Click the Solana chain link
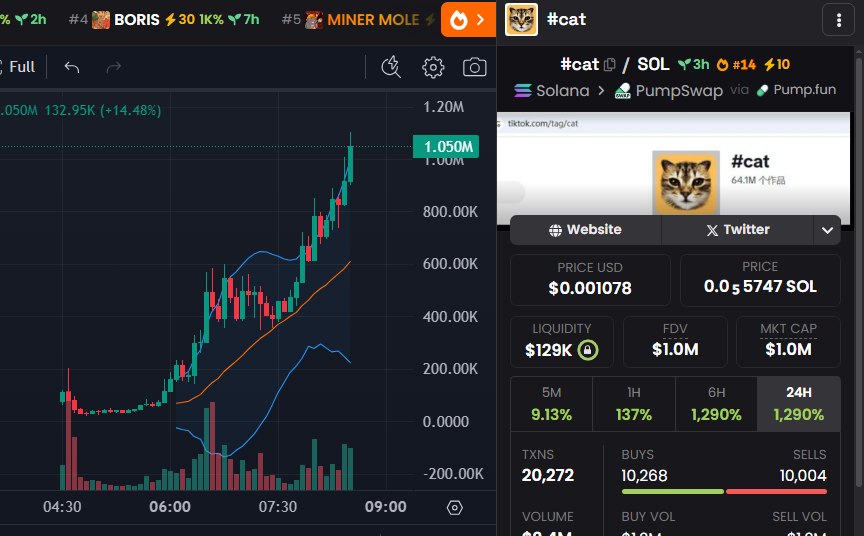864x536 pixels. [x=552, y=90]
